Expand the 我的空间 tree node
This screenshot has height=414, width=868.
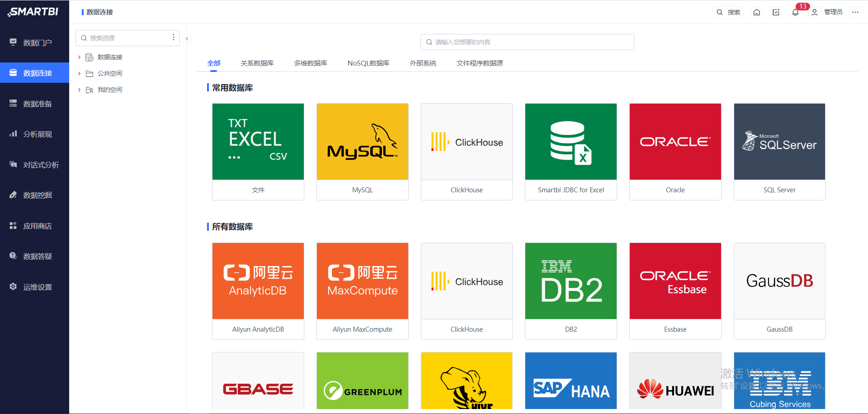(79, 90)
